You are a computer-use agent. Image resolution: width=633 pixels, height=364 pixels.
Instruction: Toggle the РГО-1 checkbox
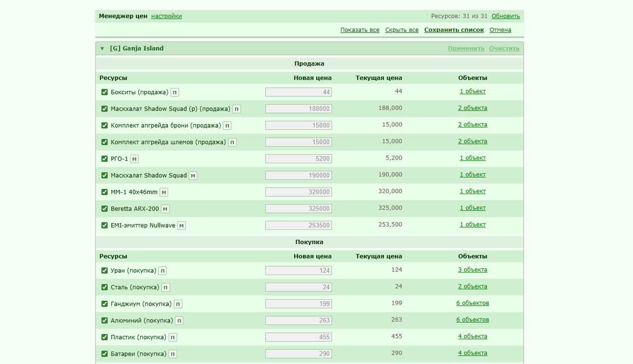pos(104,159)
